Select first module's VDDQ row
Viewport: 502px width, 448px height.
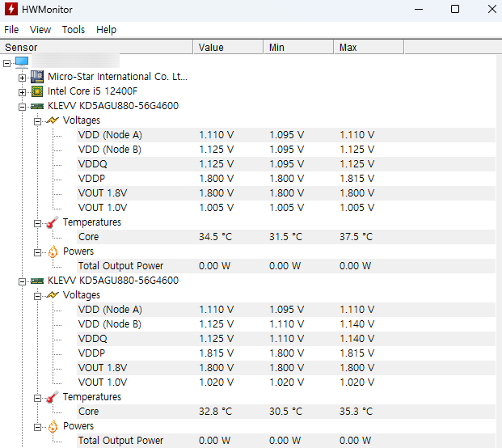point(286,164)
